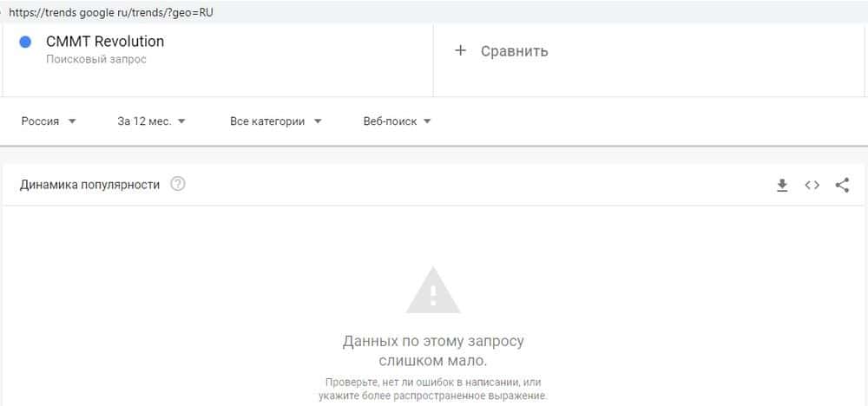Image resolution: width=868 pixels, height=406 pixels.
Task: Click the Поисковый запрос label
Action: click(x=96, y=59)
